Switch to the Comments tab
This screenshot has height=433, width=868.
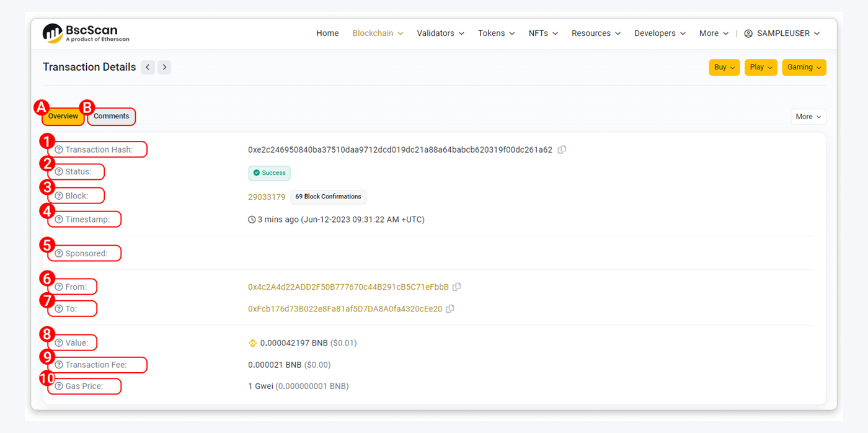click(112, 117)
